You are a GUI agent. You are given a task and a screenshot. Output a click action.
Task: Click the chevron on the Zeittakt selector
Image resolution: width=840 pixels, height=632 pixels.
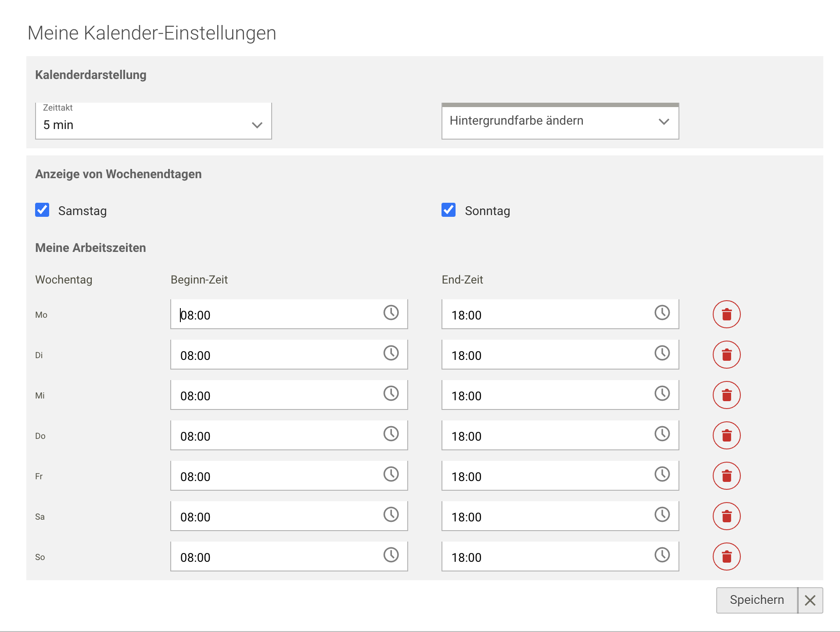click(257, 125)
